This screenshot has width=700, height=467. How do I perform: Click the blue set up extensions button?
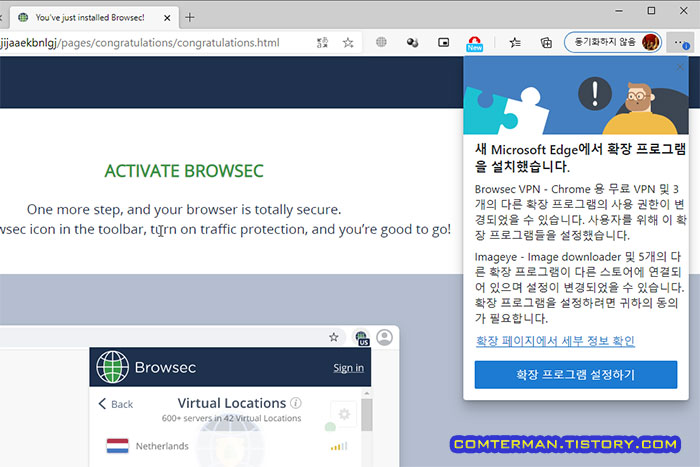click(x=575, y=375)
